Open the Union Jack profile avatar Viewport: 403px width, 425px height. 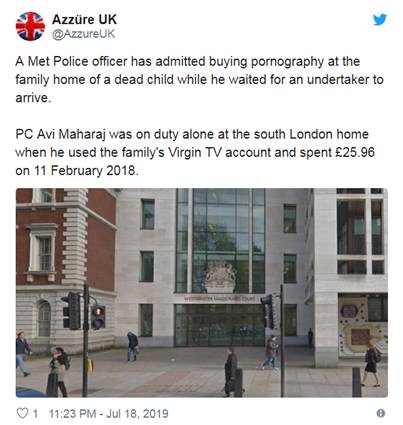[30, 26]
